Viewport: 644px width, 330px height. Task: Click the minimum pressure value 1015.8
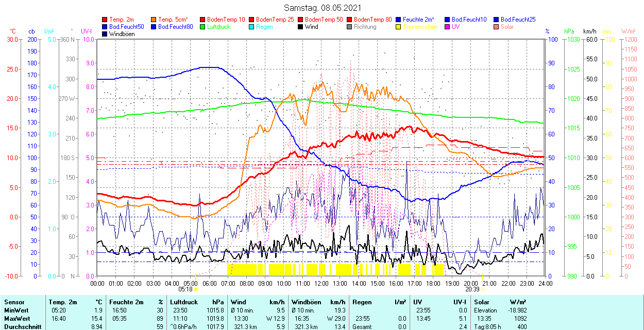(x=214, y=310)
